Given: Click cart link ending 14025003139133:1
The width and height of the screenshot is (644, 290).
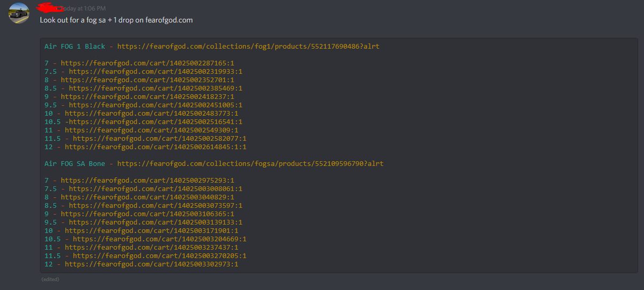Looking at the screenshot, I should (x=156, y=222).
